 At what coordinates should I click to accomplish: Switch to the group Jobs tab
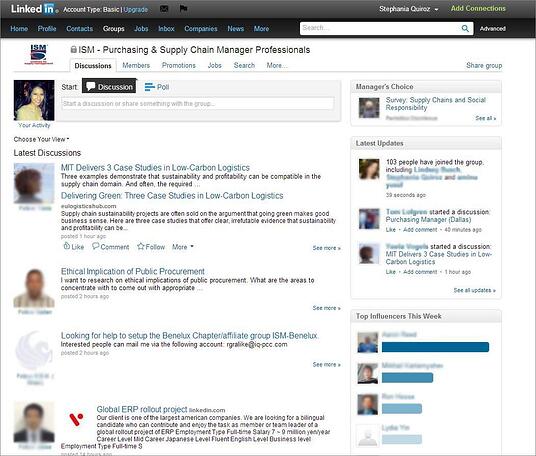click(215, 65)
